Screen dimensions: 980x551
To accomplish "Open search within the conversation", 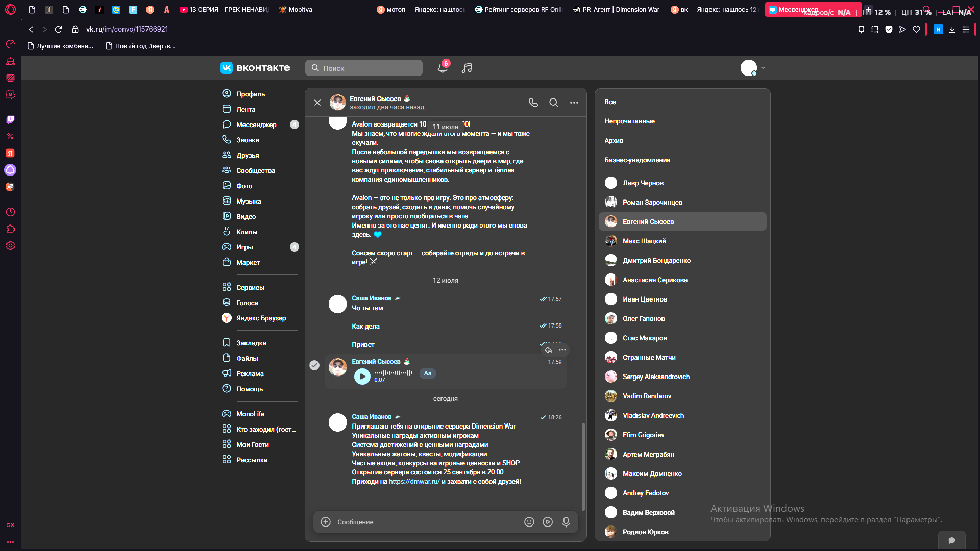I will (x=554, y=103).
